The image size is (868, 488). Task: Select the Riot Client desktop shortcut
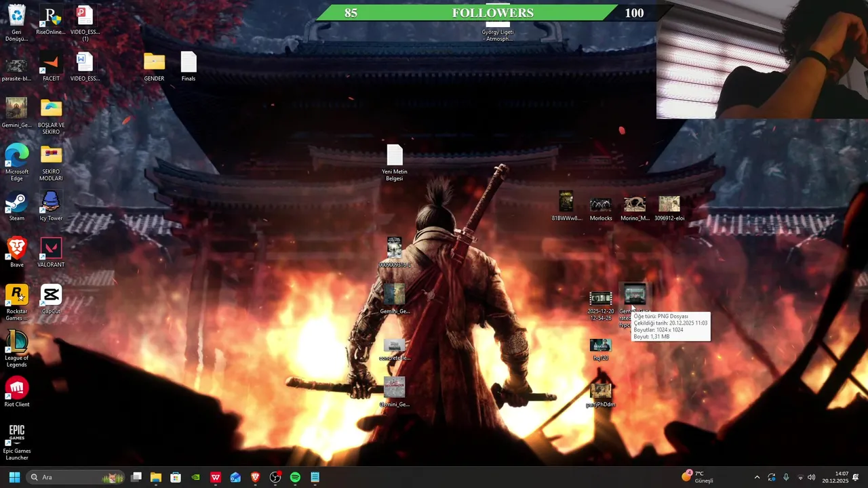[16, 392]
